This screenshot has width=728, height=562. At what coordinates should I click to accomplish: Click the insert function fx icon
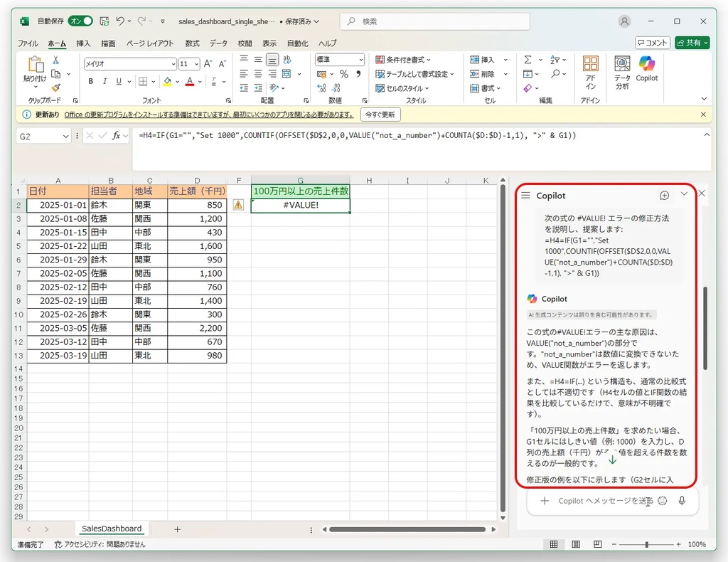point(116,135)
